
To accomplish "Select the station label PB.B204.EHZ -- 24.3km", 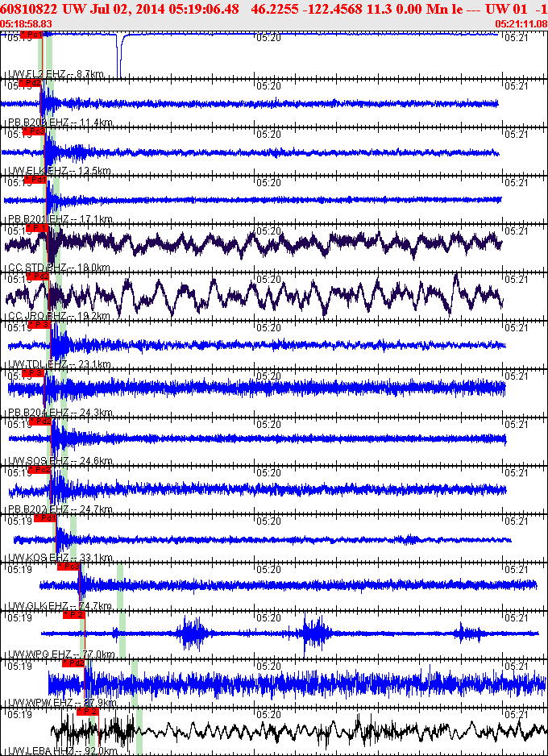I will (60, 412).
